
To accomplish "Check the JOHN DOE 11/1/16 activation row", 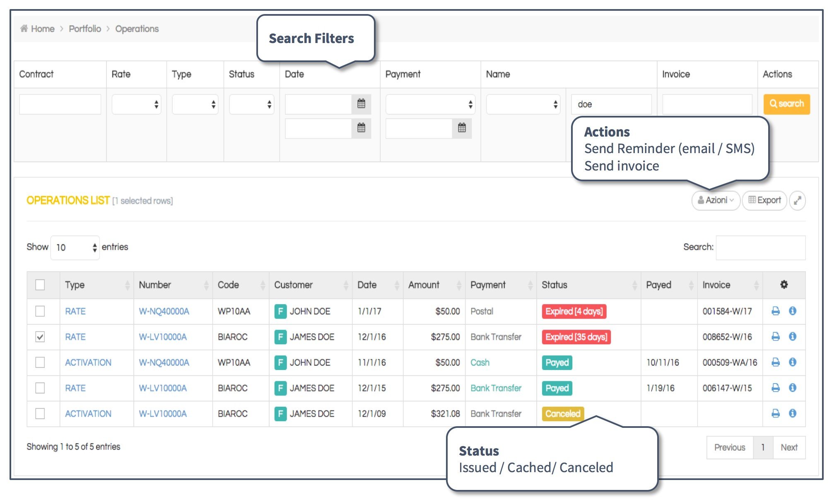I will [40, 362].
